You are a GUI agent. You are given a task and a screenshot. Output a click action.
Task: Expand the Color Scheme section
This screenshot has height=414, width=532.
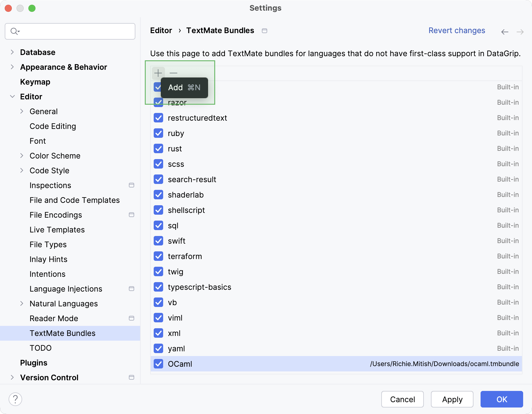[x=22, y=156]
